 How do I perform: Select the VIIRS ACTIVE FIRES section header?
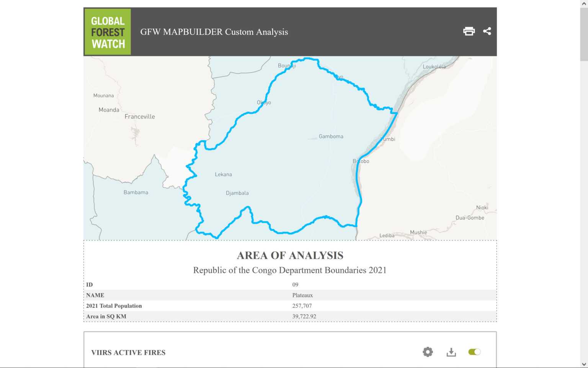tap(129, 352)
